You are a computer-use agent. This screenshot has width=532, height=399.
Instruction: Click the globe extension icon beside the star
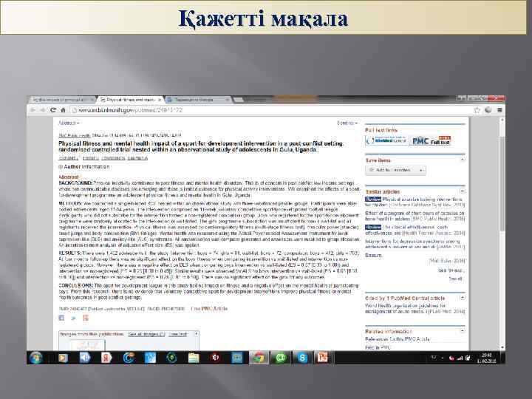488,110
